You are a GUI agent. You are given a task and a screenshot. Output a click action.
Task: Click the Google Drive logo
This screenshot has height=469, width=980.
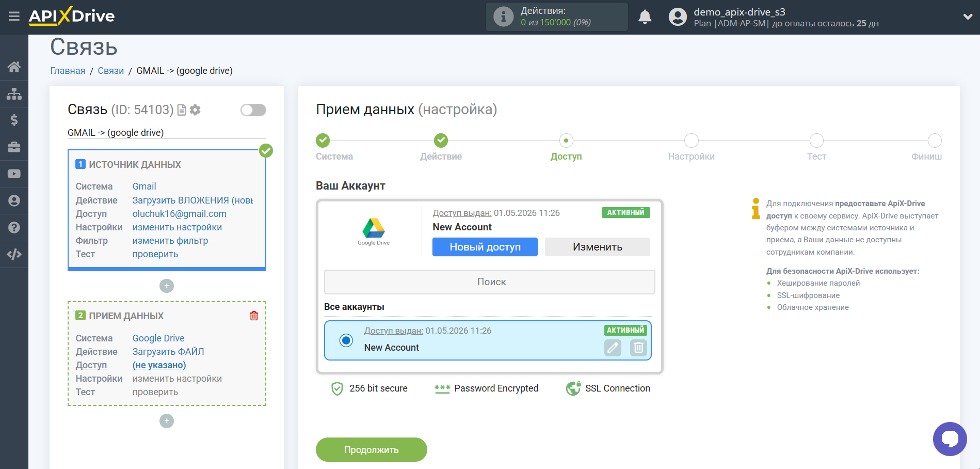pyautogui.click(x=374, y=231)
